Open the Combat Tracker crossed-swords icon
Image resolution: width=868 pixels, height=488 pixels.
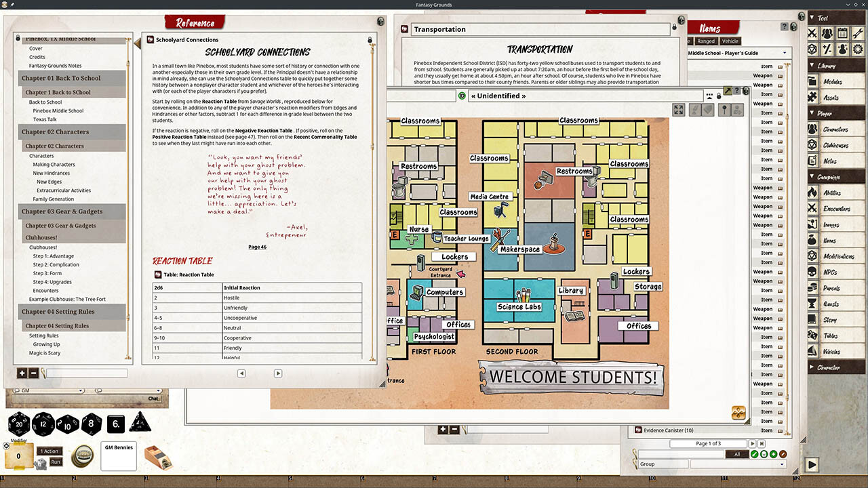tap(812, 33)
